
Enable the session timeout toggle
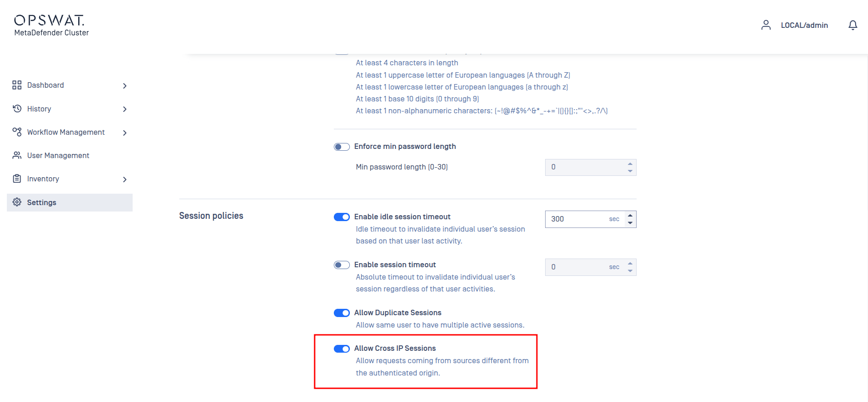(x=342, y=265)
